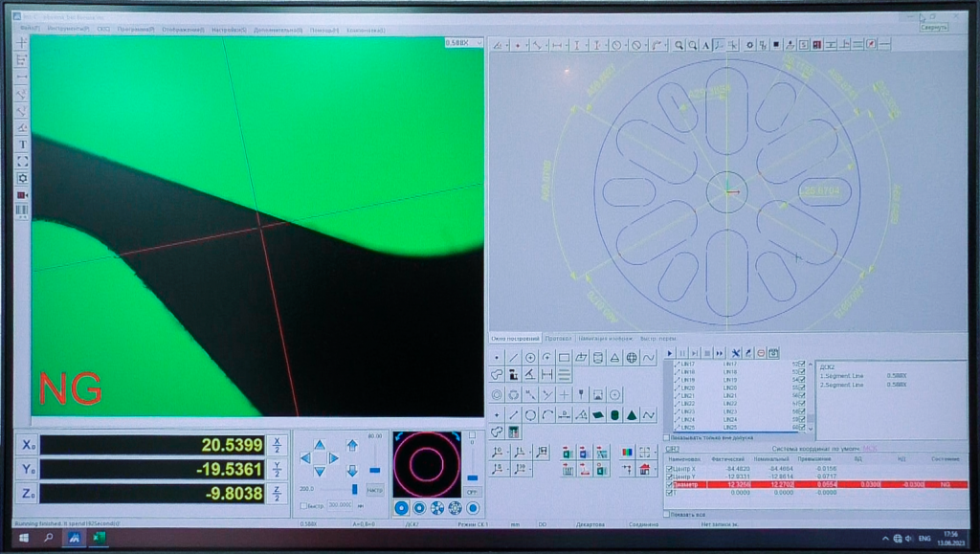This screenshot has height=554, width=980.
Task: Select the rectangle construction tool
Action: [x=564, y=358]
